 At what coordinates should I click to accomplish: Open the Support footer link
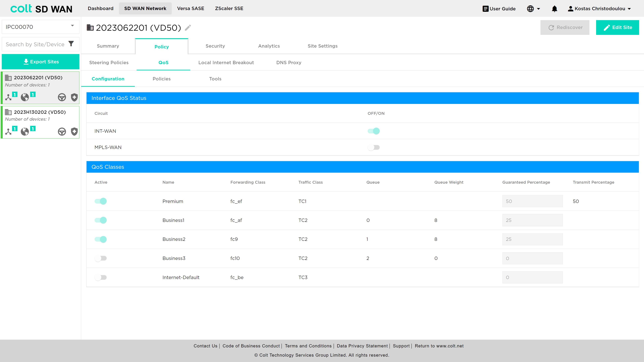pos(401,346)
